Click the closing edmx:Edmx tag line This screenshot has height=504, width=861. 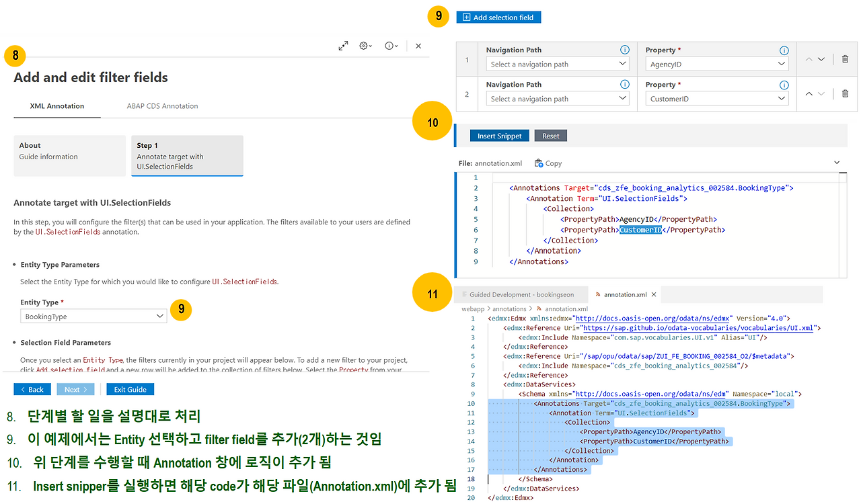pyautogui.click(x=511, y=498)
